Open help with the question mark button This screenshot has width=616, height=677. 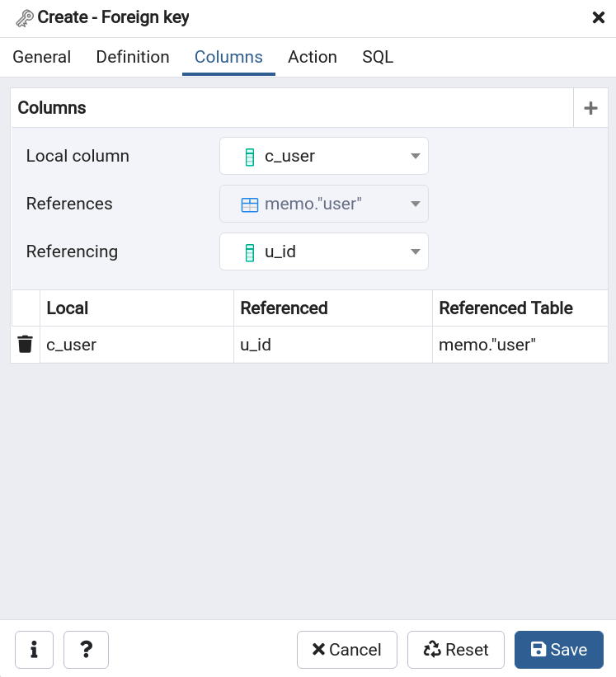click(86, 650)
